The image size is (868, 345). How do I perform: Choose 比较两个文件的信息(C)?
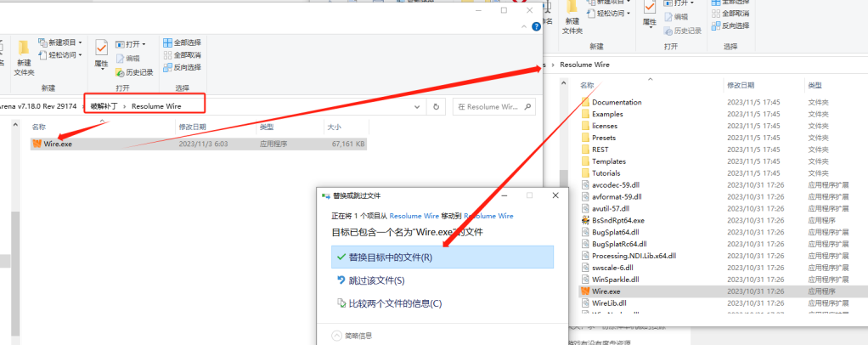395,303
